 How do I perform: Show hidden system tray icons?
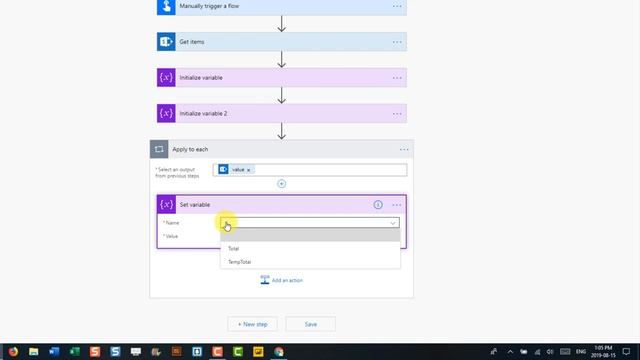510,351
